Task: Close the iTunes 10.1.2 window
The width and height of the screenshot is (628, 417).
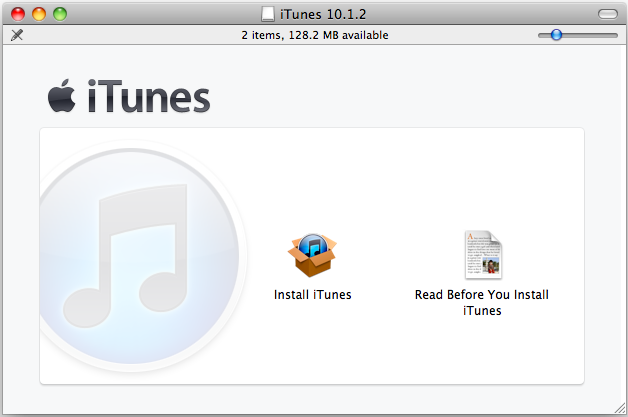Action: coord(18,14)
